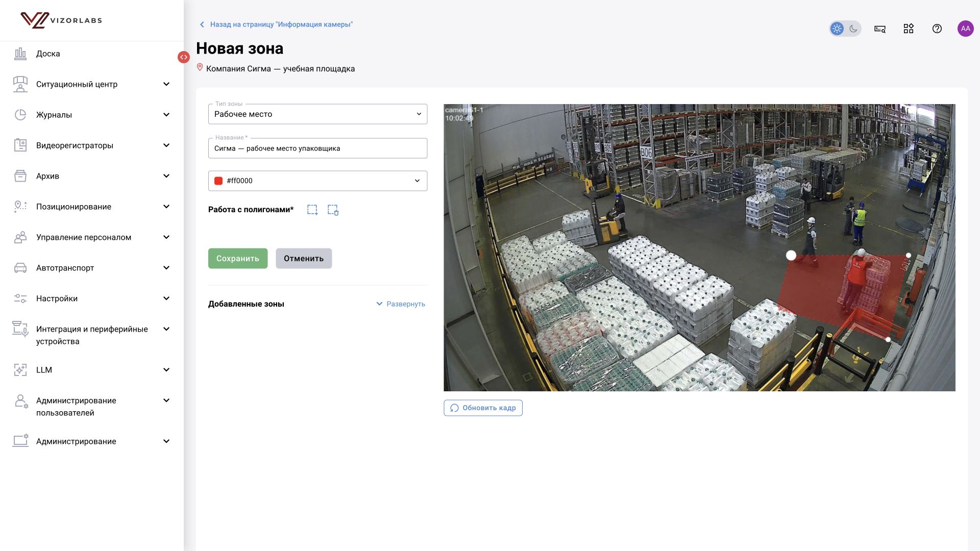Click the LLM sparkle icon
The height and width of the screenshot is (551, 980).
pyautogui.click(x=20, y=370)
